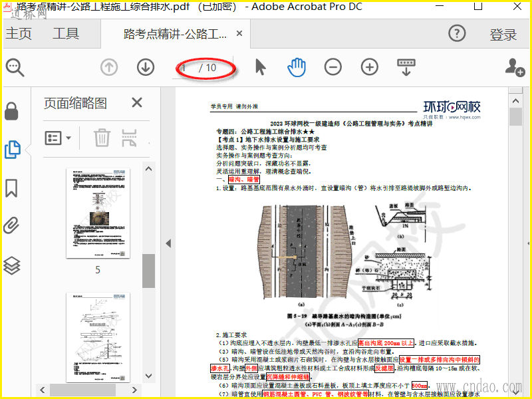This screenshot has width=532, height=399.
Task: Collapse the left navigation pane arrow
Action: [x=168, y=243]
